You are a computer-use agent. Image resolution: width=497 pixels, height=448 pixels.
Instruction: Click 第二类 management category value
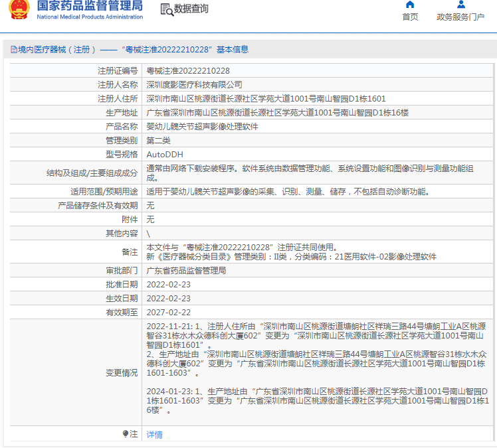pyautogui.click(x=159, y=140)
